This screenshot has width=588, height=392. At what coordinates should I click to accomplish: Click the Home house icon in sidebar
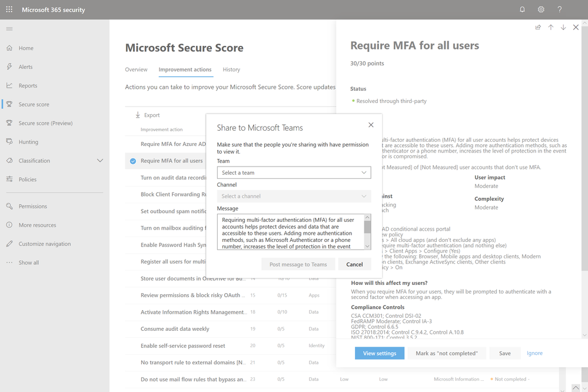click(9, 48)
